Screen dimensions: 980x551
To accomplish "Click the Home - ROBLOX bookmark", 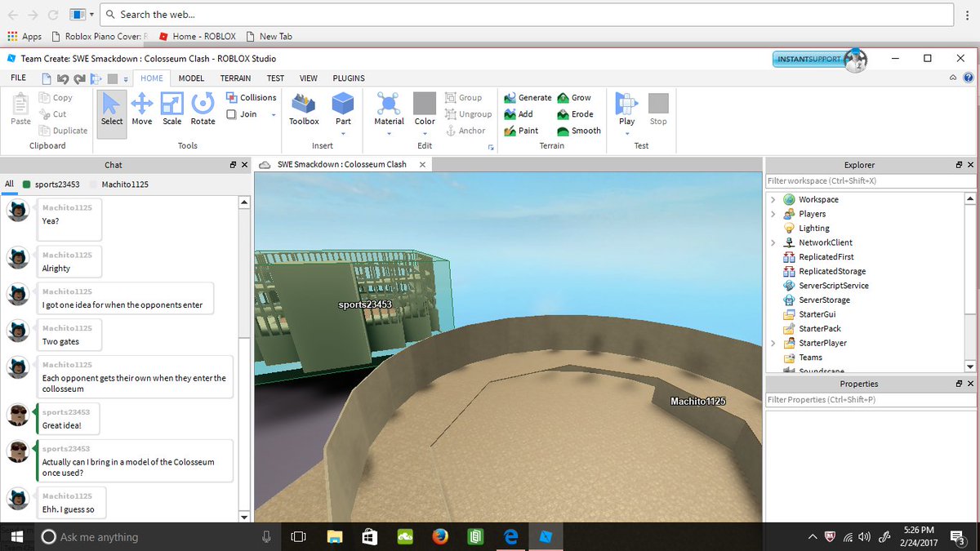I will tap(197, 37).
